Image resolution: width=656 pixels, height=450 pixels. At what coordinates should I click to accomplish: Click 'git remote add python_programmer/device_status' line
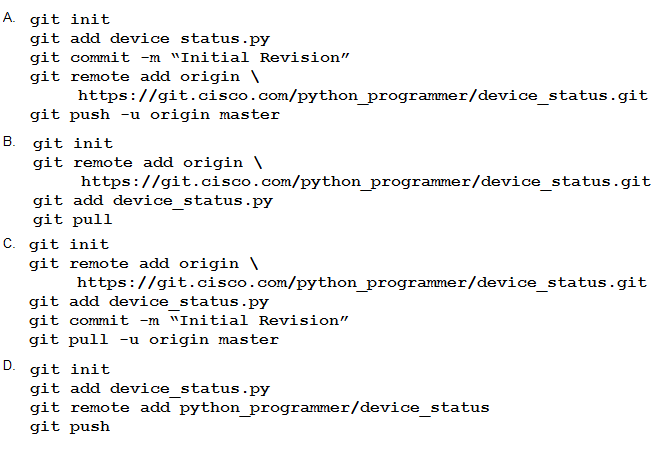pyautogui.click(x=259, y=408)
